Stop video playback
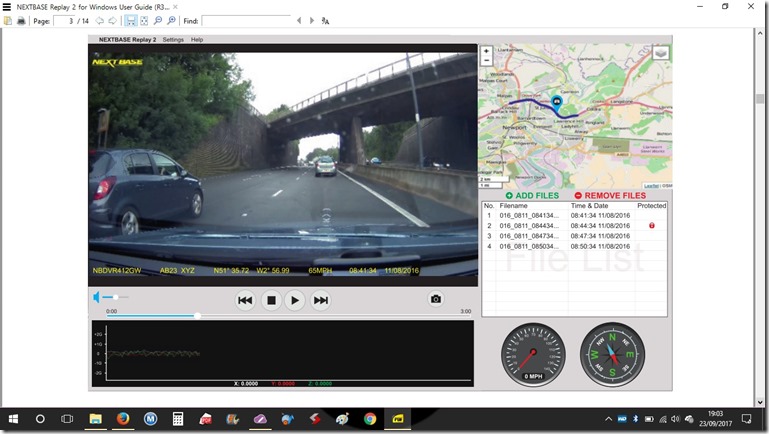This screenshot has height=434, width=769. point(271,300)
